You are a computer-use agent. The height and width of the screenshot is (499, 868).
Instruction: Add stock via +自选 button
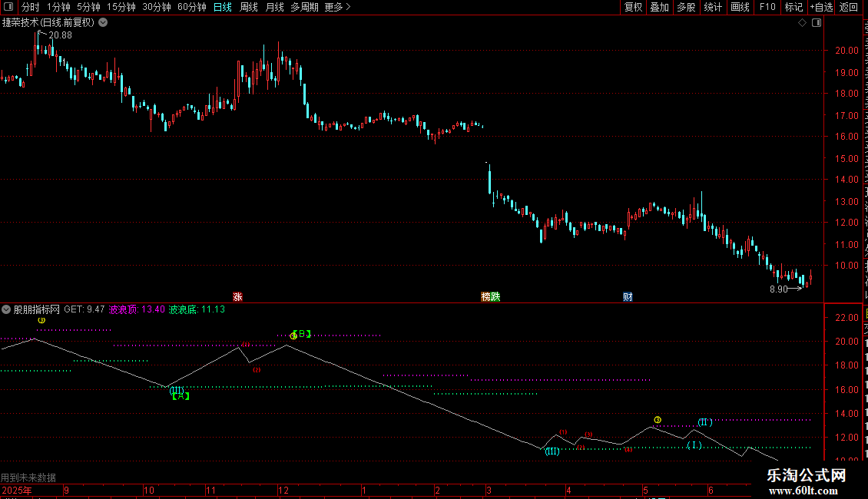point(821,7)
